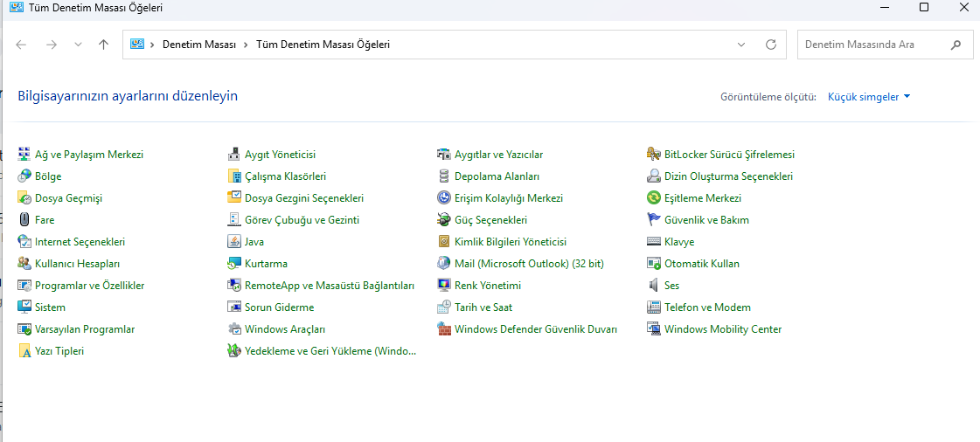This screenshot has height=442, width=980.
Task: Open the Java coffee cup icon
Action: click(233, 242)
